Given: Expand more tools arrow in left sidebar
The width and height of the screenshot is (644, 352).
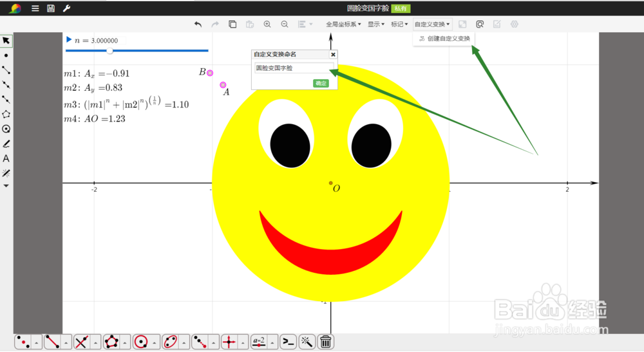Looking at the screenshot, I should (x=6, y=186).
